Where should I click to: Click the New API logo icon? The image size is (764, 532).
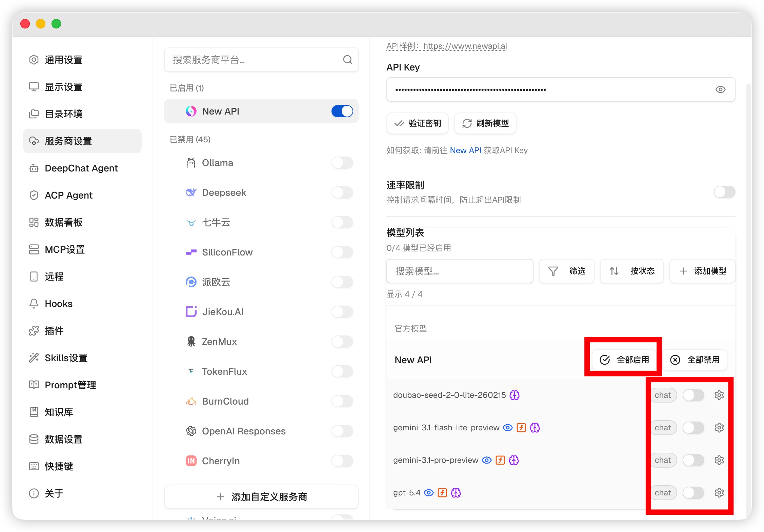point(191,111)
